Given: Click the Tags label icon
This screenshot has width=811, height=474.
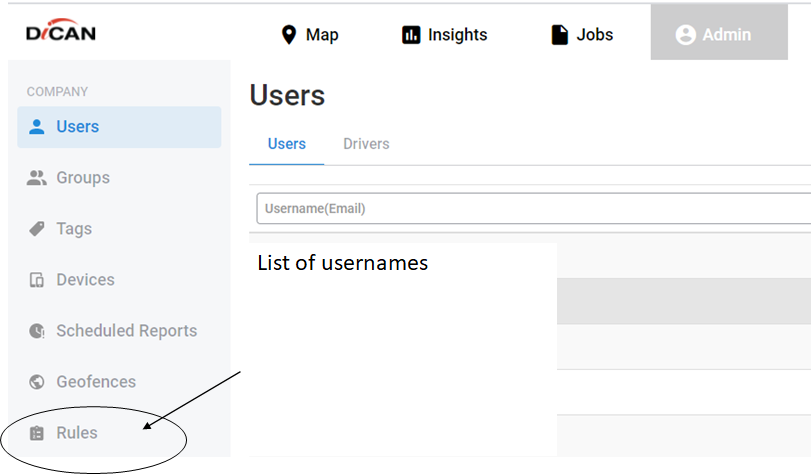Looking at the screenshot, I should point(37,228).
